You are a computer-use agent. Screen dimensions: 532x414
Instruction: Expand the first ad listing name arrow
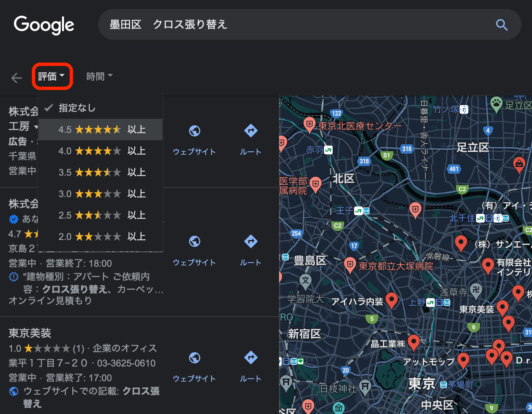point(36,127)
